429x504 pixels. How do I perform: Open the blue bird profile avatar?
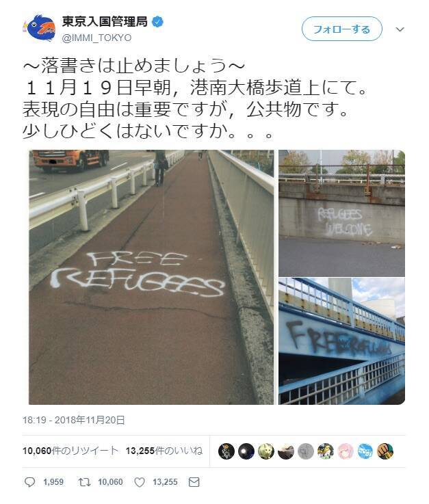click(x=40, y=28)
